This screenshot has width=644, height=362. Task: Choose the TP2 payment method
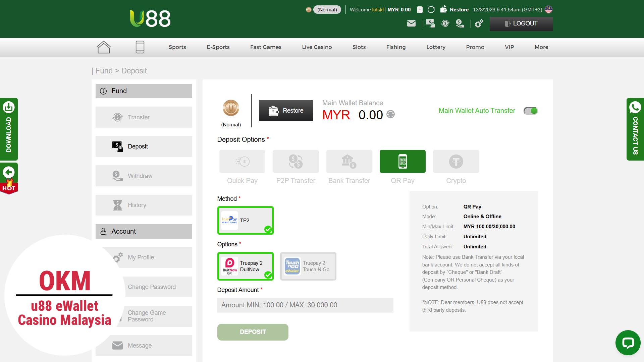246,220
